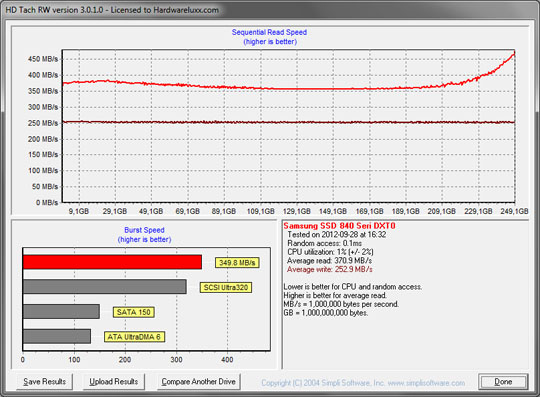Image resolution: width=540 pixels, height=397 pixels.
Task: Click the gray ATA UltraDMA 6 bar
Action: (57, 336)
